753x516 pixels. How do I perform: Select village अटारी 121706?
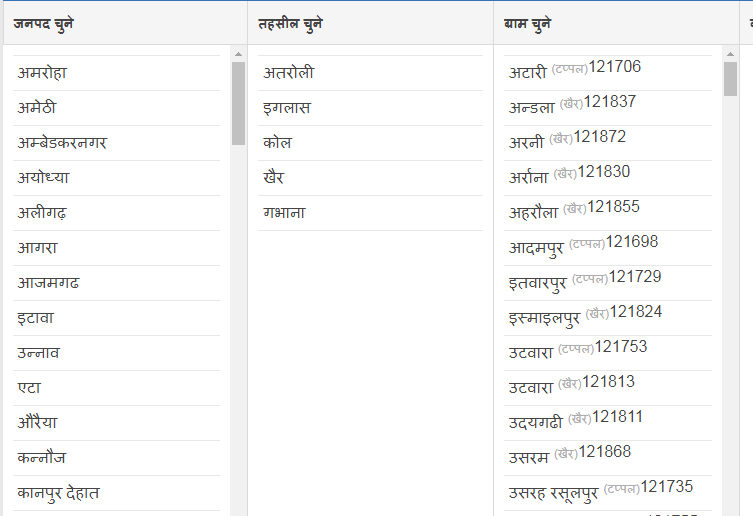pos(574,70)
